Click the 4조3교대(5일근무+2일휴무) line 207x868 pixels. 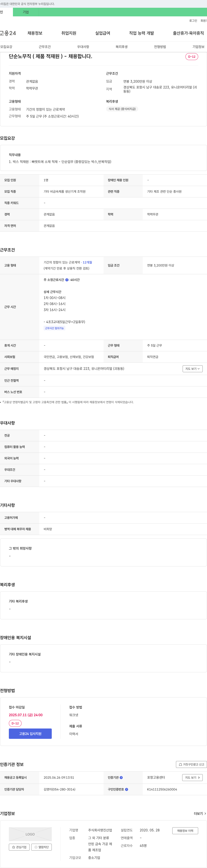coord(64,322)
